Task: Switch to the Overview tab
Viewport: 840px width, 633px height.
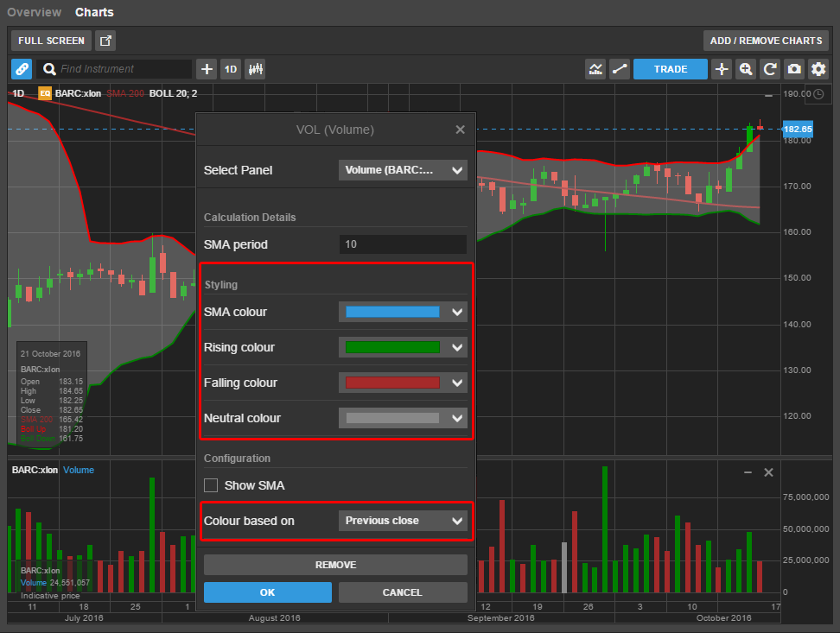Action: [35, 12]
